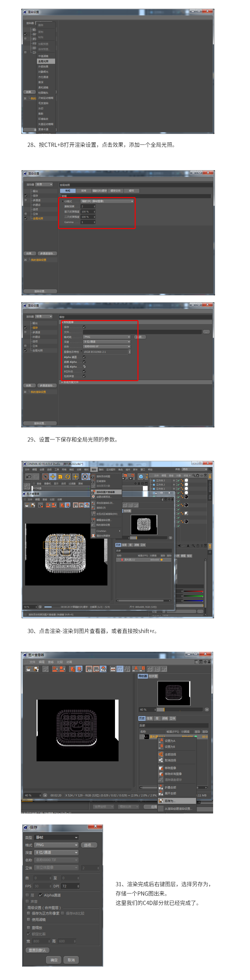The image size is (250, 980).
Task: Enable 重缩放 in the 保存 dialog
Action: tap(28, 927)
